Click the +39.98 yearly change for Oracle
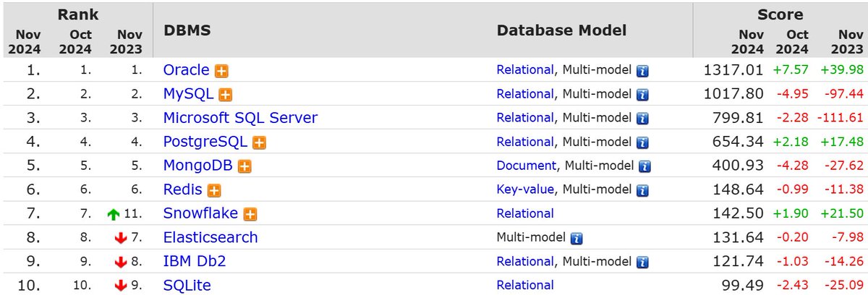The width and height of the screenshot is (868, 295). [x=842, y=71]
